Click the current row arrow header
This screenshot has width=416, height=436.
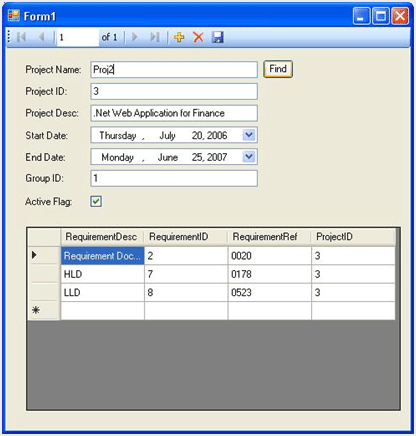44,256
